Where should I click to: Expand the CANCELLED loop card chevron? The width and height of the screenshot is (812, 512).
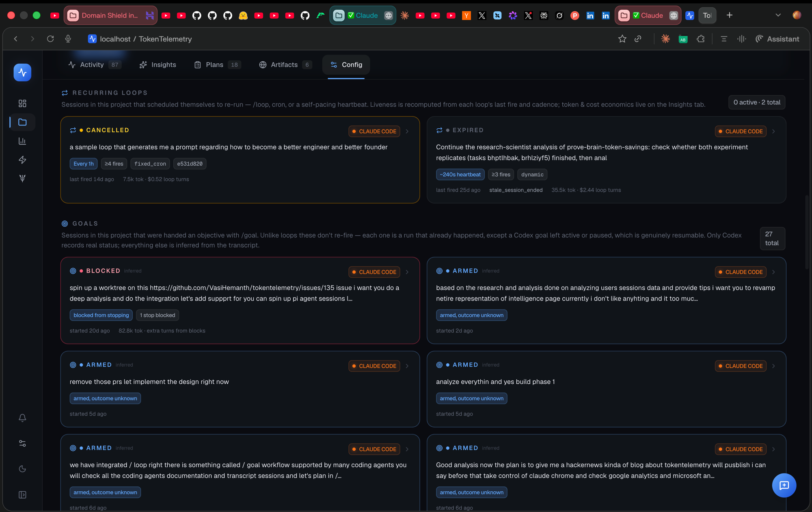tap(407, 132)
